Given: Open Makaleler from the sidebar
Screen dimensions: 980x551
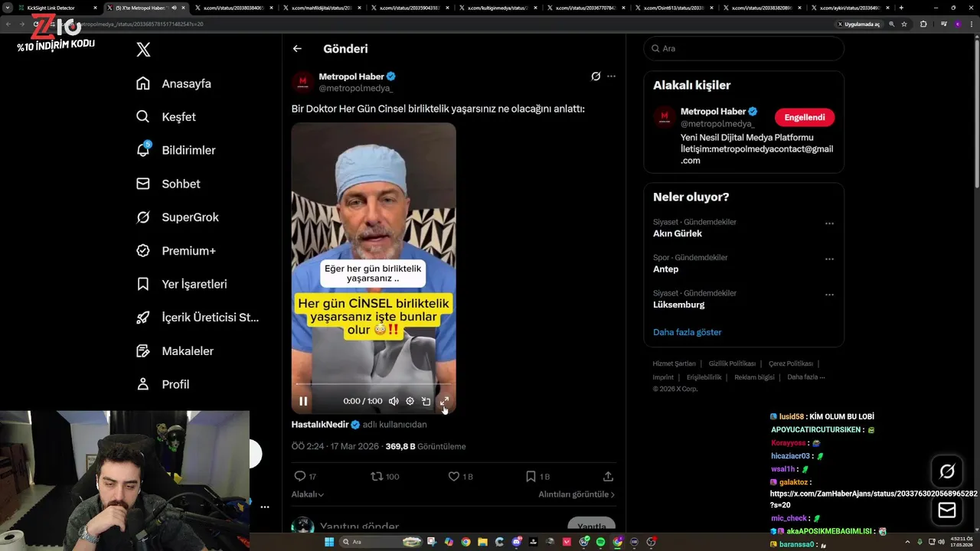Looking at the screenshot, I should 174,350.
